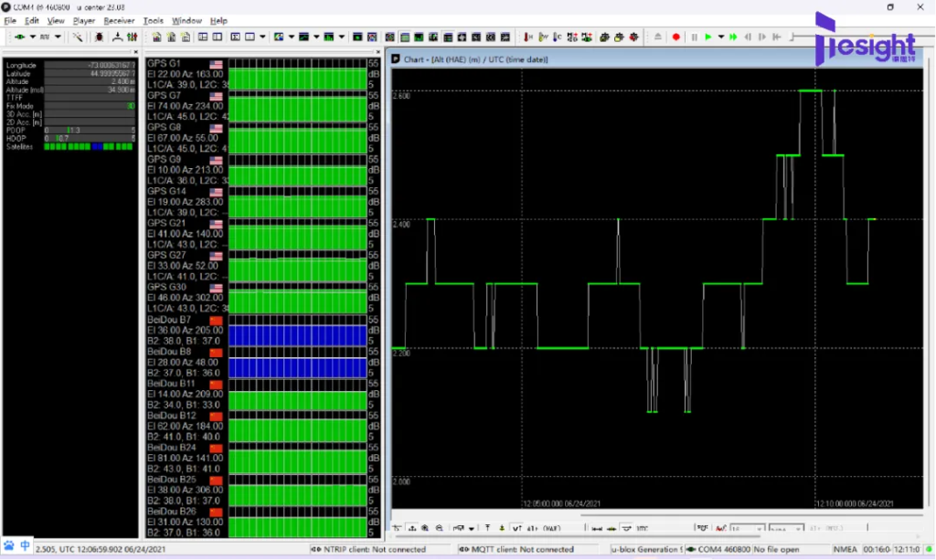Zoom in using the chart's magnifier plus icon
Viewport: 936px width, 560px height.
click(x=425, y=528)
